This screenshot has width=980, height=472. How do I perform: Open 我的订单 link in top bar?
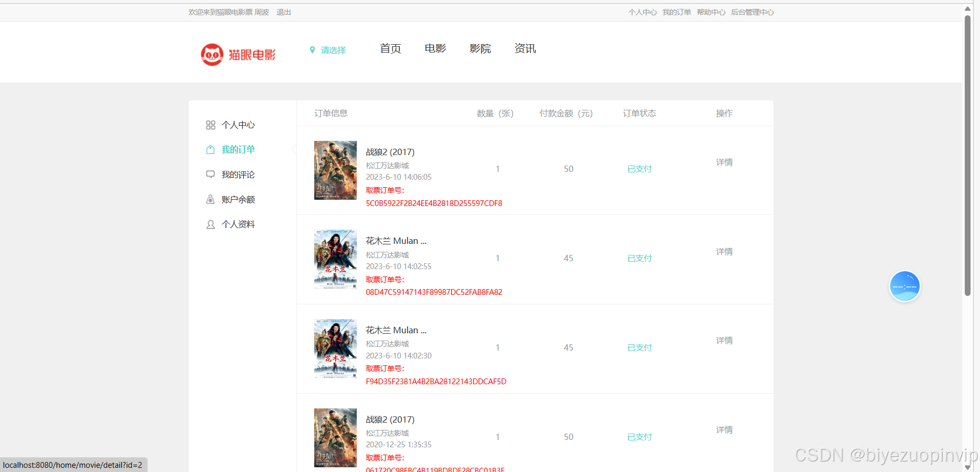point(677,12)
